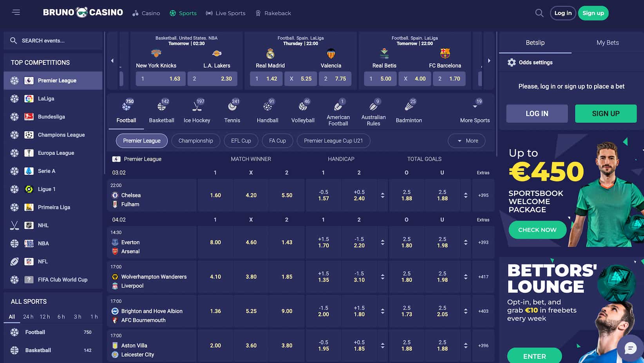Filter all sports by 24 h

pyautogui.click(x=28, y=316)
